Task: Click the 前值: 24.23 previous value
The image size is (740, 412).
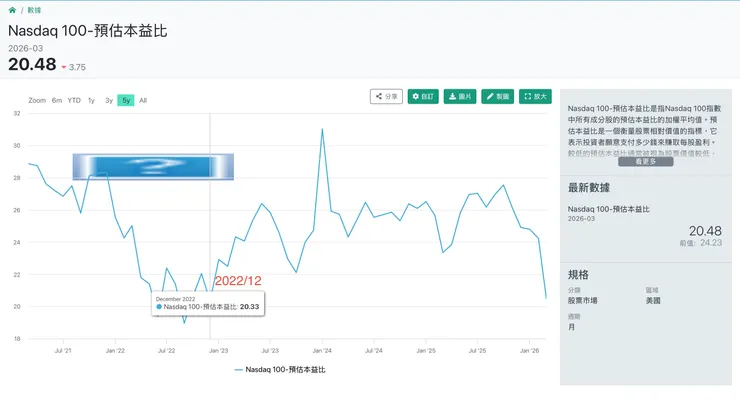Action: coord(701,243)
